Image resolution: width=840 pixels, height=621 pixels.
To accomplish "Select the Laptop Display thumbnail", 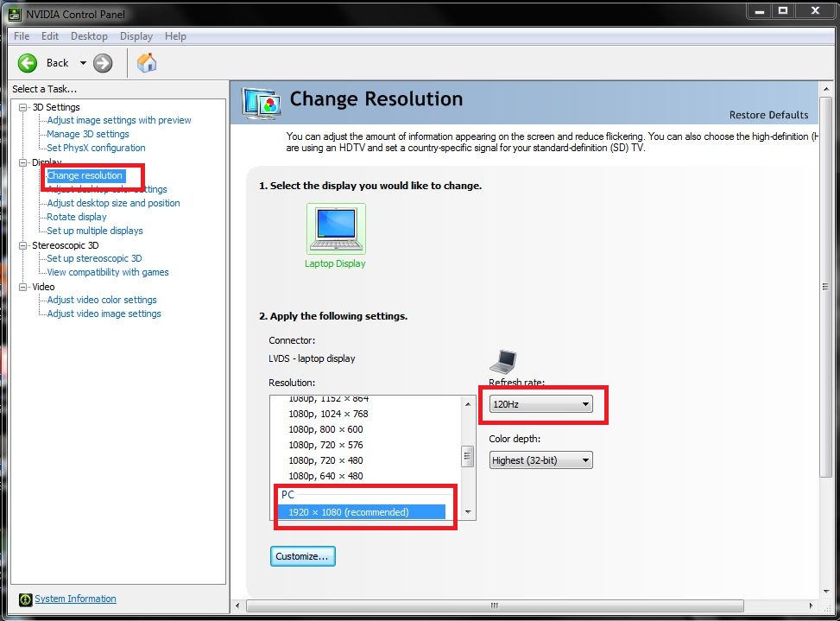I will tap(336, 228).
